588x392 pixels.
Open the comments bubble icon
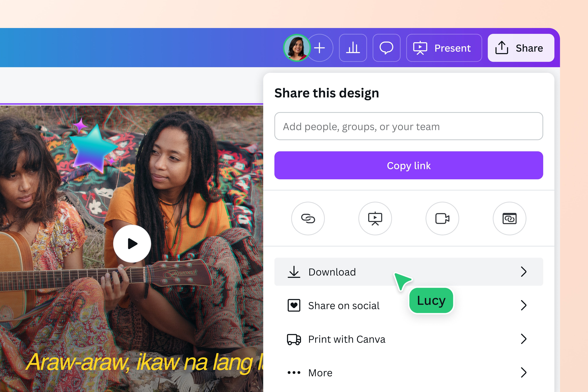[386, 48]
